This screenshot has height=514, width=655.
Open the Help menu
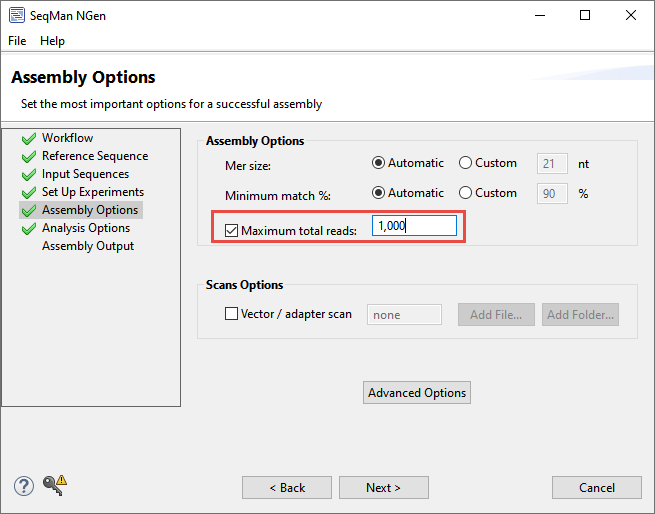pyautogui.click(x=52, y=41)
